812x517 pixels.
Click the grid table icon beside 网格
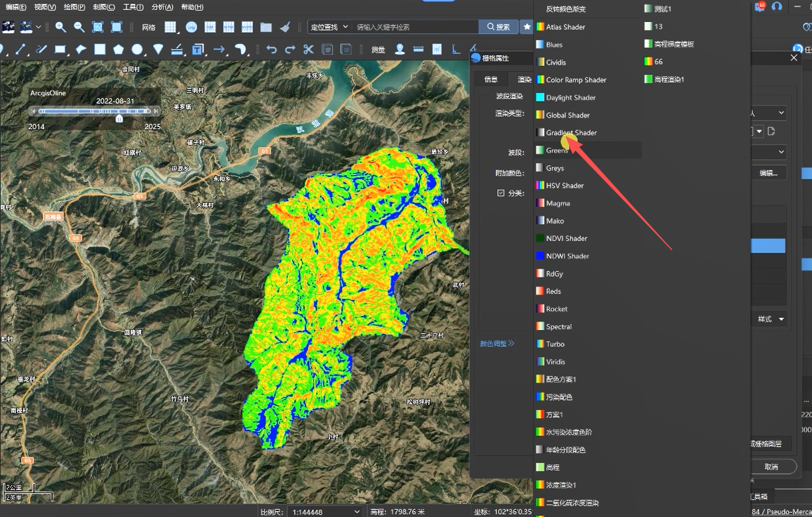click(171, 27)
